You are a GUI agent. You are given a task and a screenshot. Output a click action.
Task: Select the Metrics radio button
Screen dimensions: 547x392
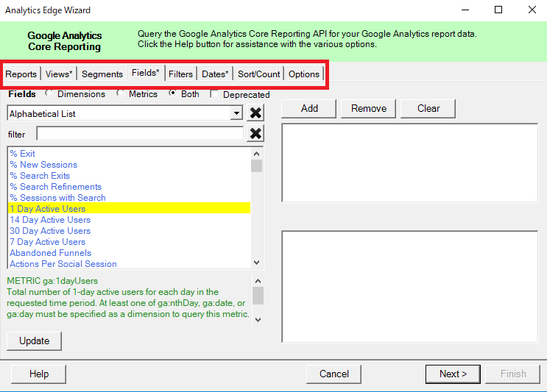point(120,93)
